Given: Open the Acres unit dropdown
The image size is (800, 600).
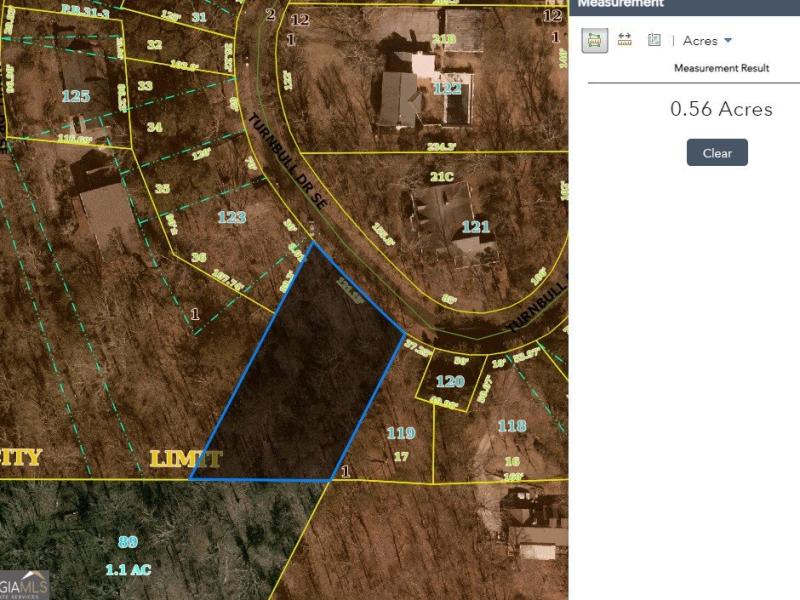Looking at the screenshot, I should [708, 41].
